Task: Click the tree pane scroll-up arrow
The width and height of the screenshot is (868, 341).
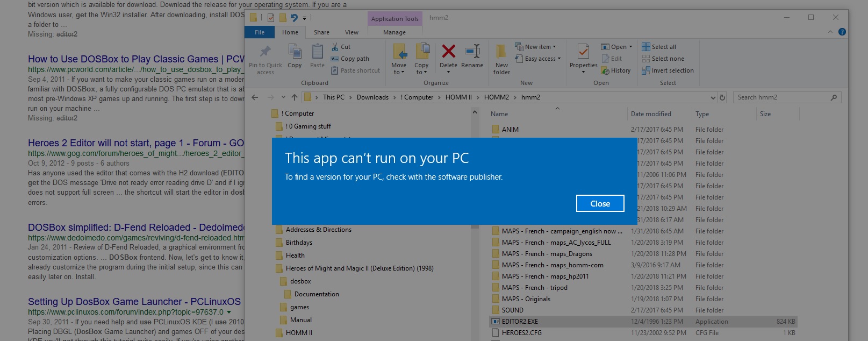Action: point(475,112)
